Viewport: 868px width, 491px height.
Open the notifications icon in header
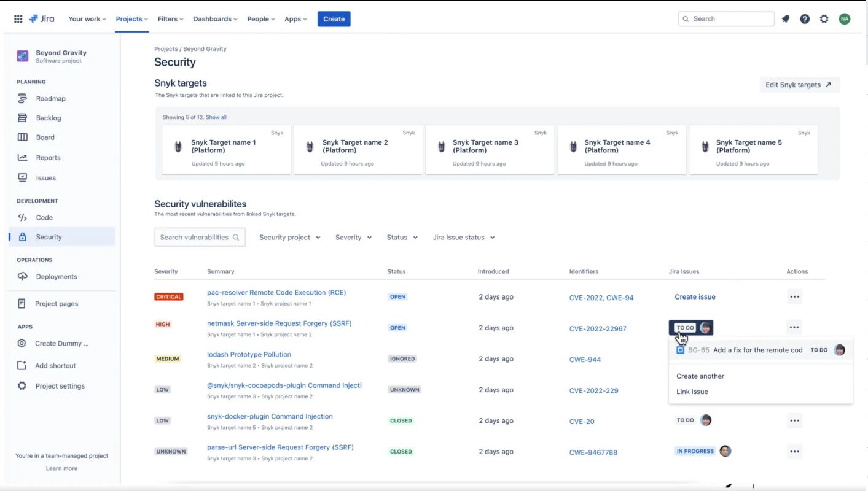coord(786,19)
